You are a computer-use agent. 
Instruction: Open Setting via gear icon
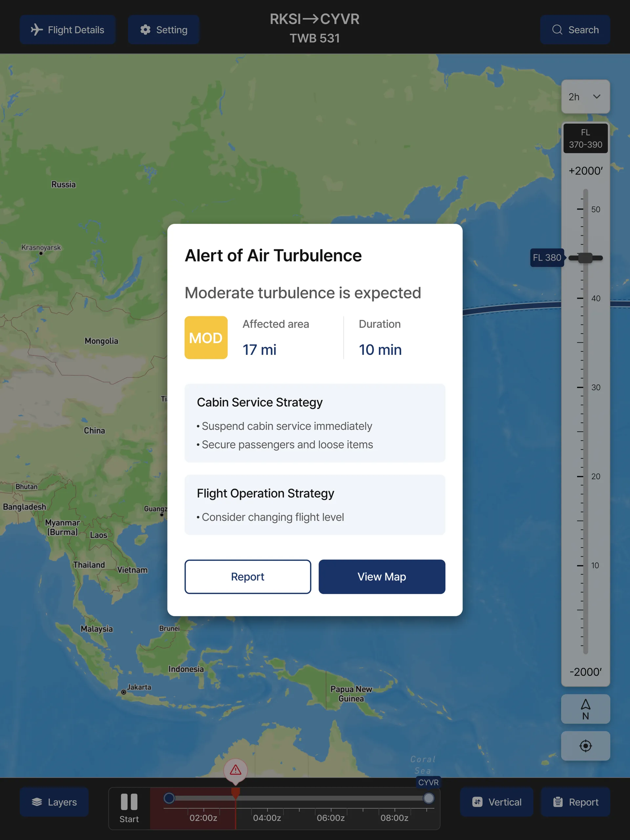pos(145,30)
